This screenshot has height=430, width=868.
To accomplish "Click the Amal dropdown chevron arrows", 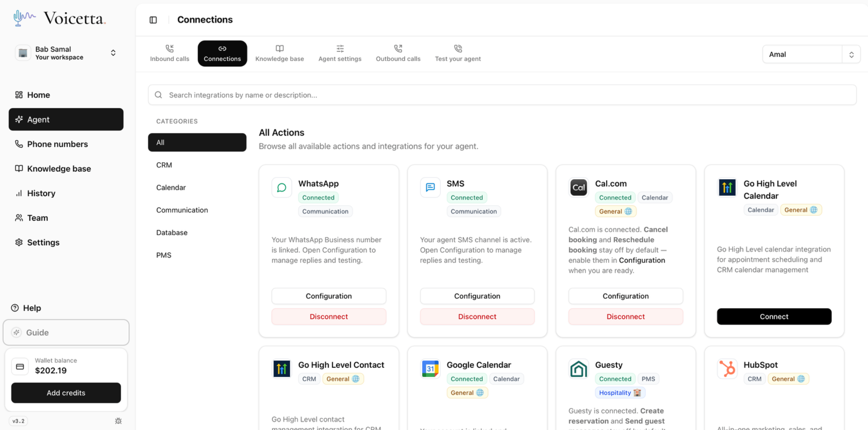I will (x=851, y=55).
